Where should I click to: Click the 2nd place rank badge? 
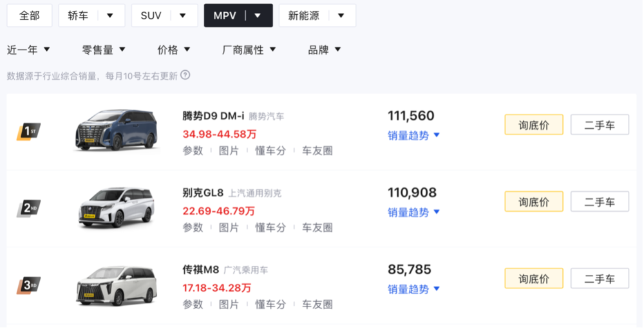pyautogui.click(x=28, y=208)
